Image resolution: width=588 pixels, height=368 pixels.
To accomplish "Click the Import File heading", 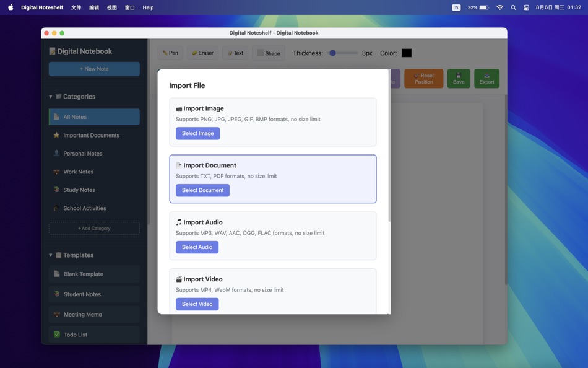I will click(x=187, y=85).
